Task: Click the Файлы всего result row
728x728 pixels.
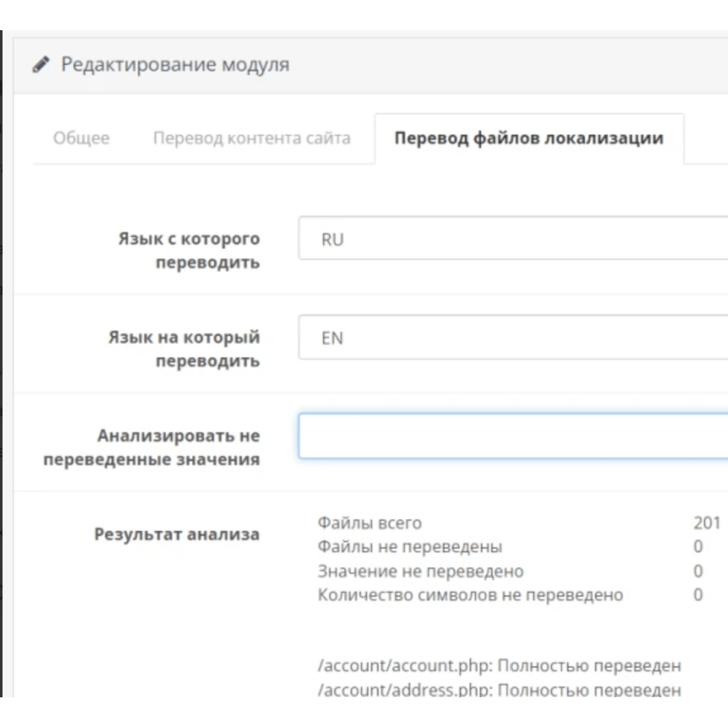Action: coord(370,523)
